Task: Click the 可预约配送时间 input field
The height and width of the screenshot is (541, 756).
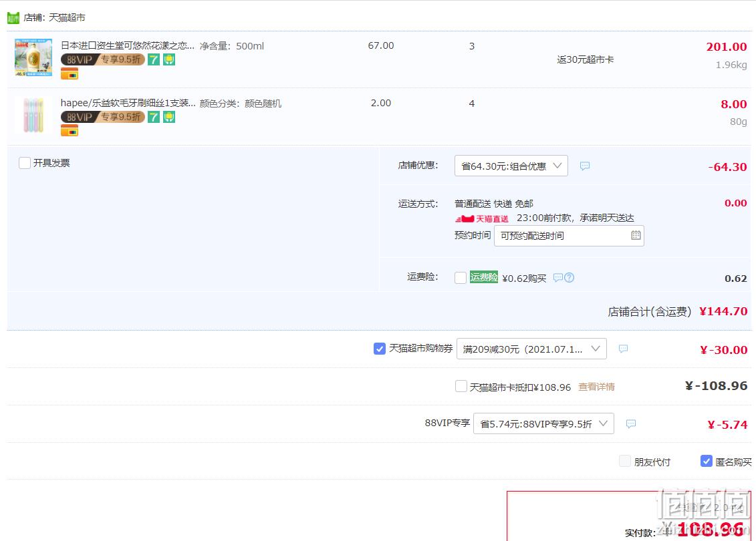Action: (569, 236)
